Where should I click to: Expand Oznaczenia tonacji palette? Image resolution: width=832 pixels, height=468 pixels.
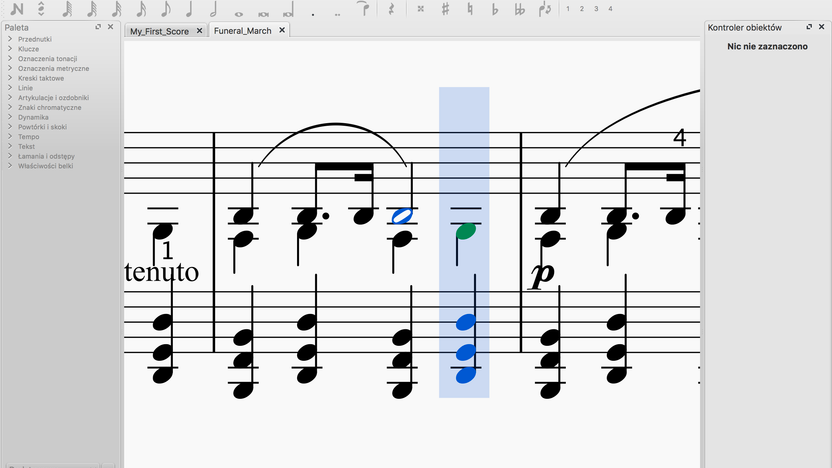pos(10,58)
